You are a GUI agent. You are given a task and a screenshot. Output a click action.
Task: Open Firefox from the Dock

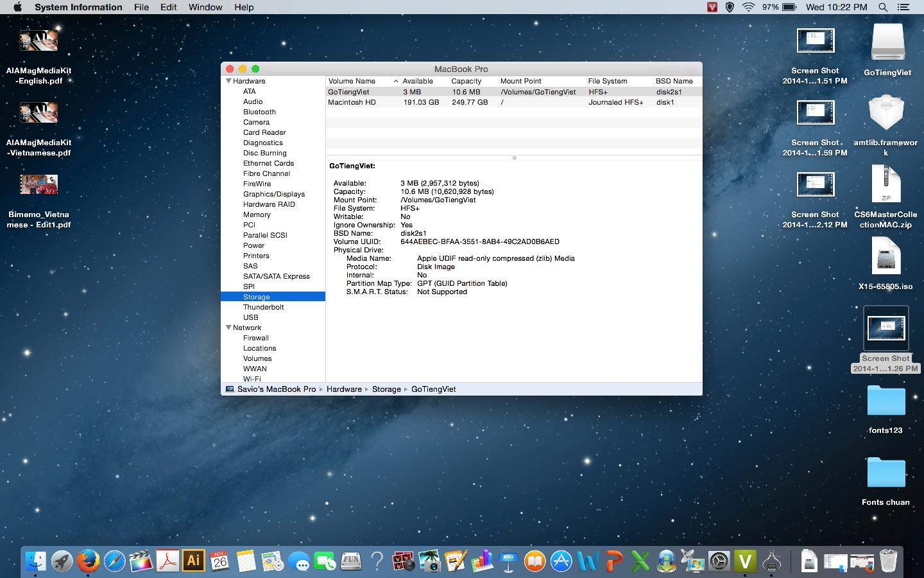click(88, 561)
